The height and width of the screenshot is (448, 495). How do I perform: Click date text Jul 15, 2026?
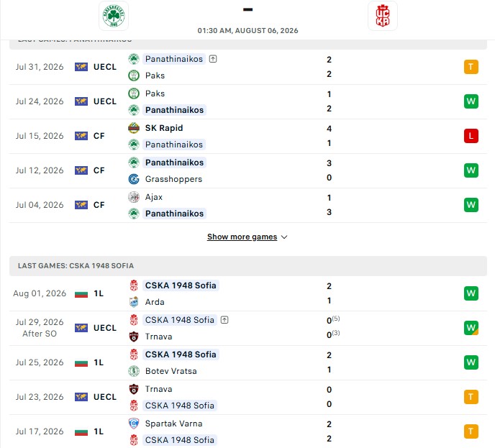tap(40, 136)
